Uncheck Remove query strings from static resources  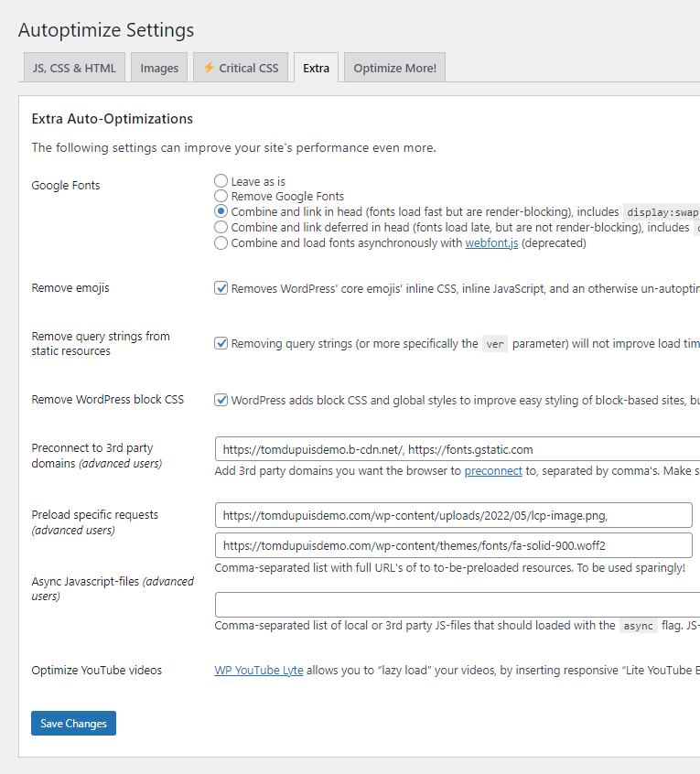221,343
